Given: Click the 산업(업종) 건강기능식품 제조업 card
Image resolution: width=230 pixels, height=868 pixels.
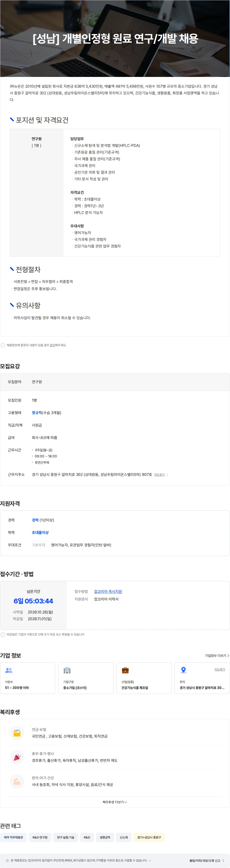Looking at the screenshot, I should tap(144, 678).
